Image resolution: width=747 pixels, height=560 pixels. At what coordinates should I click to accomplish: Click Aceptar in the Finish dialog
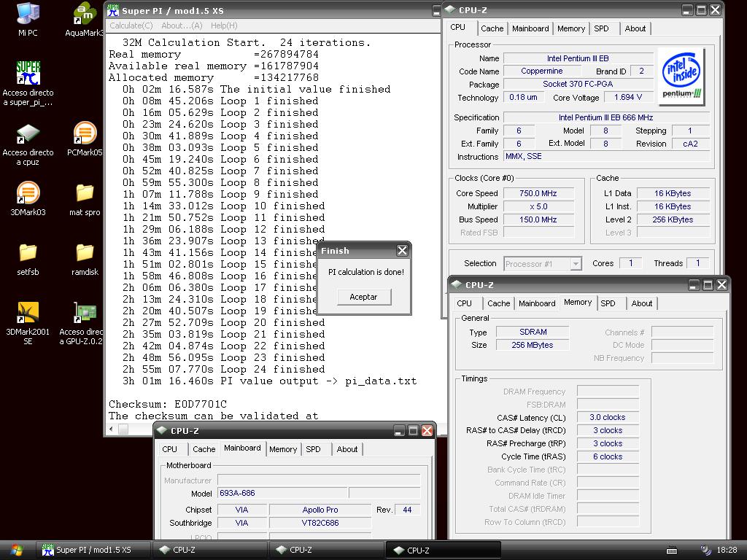pyautogui.click(x=363, y=297)
